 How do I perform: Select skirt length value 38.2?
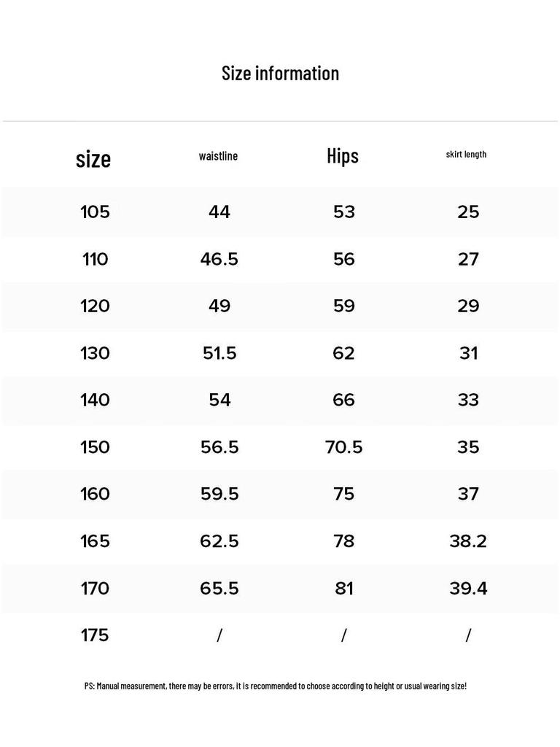tap(468, 541)
